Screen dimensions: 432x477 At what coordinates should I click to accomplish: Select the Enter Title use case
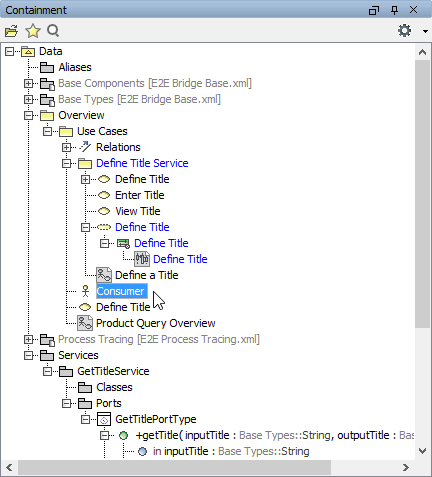click(140, 195)
